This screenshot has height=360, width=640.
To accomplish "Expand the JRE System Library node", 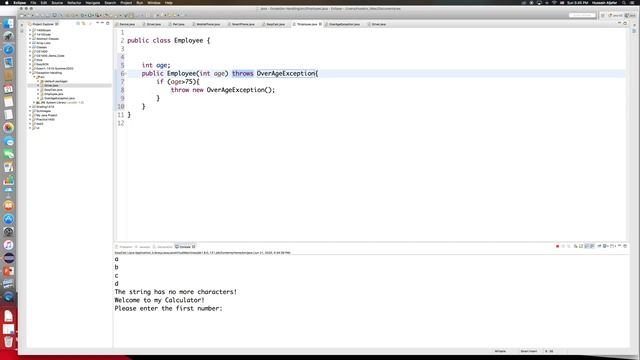I will pos(34,102).
